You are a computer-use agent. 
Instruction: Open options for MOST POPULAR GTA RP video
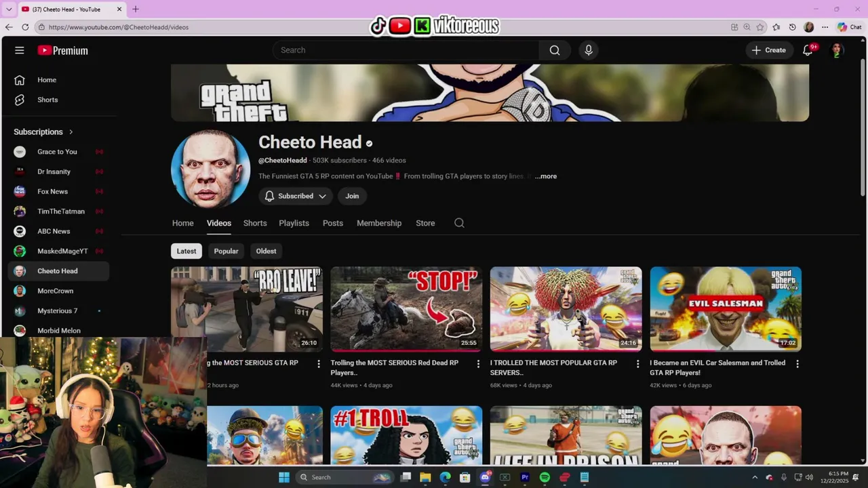pyautogui.click(x=637, y=364)
